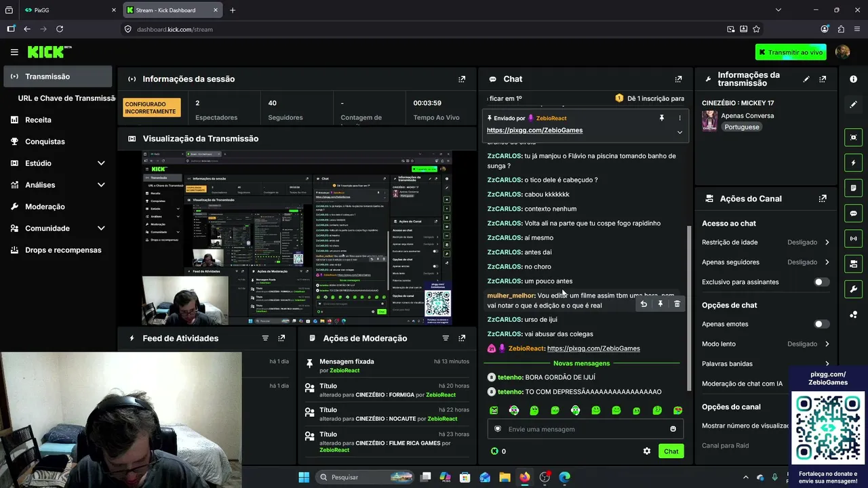Pop out the Chat panel

pyautogui.click(x=678, y=79)
